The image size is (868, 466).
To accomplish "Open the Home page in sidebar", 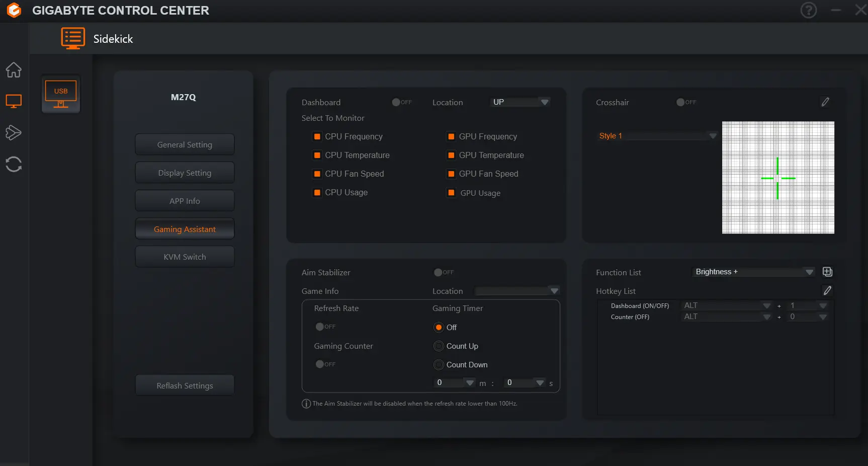I will tap(14, 70).
